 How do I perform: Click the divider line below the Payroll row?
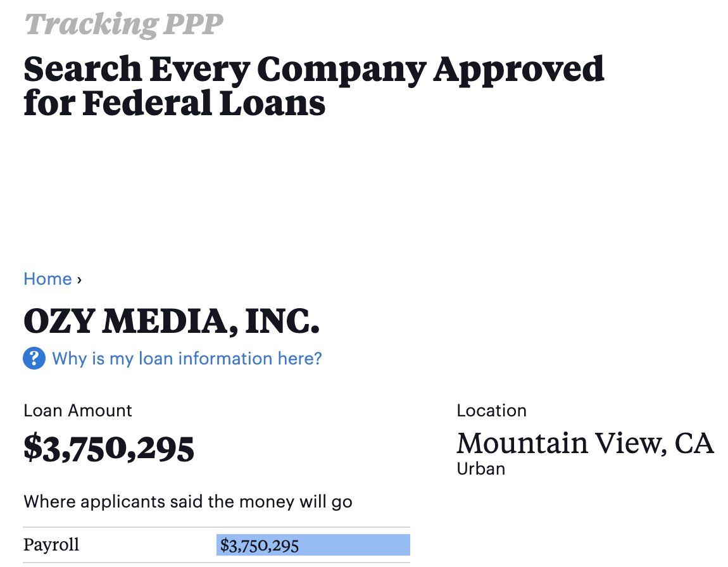coord(217,563)
